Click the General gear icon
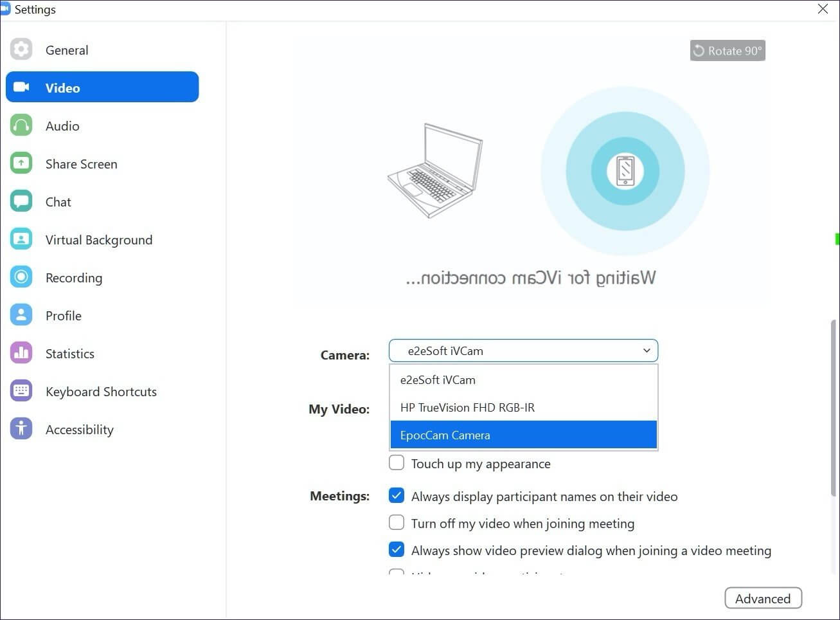Screen dimensions: 840x620 [21, 50]
